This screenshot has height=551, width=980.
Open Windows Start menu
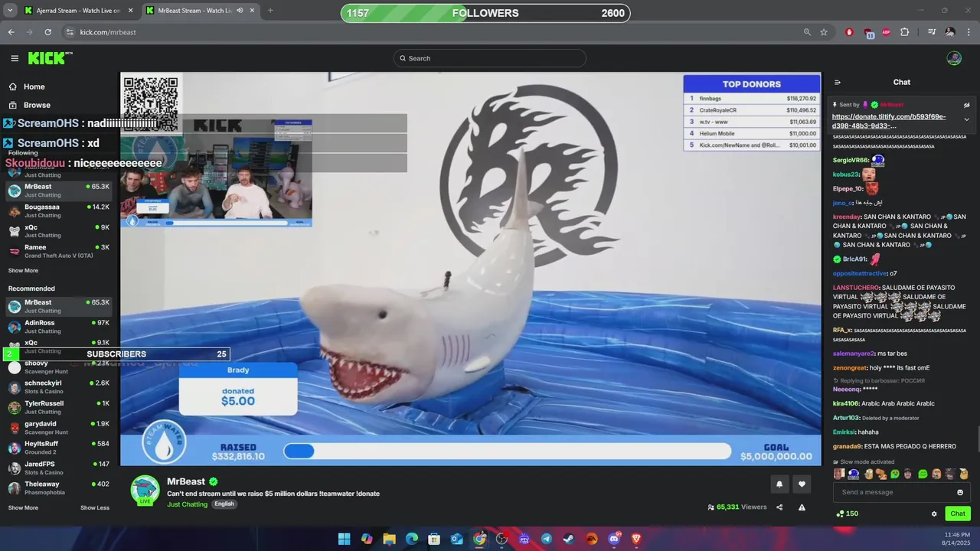click(344, 539)
